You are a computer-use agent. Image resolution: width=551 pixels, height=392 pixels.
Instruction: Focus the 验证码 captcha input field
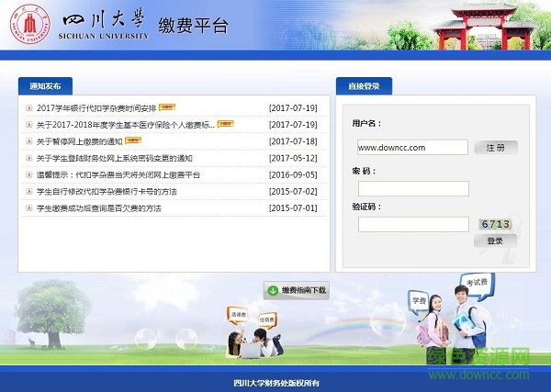tap(413, 224)
